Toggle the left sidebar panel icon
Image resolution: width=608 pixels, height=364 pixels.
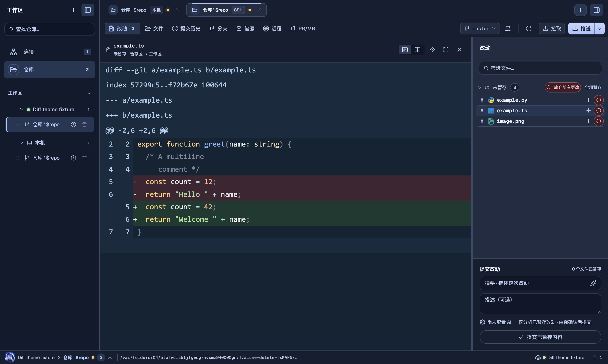(x=88, y=10)
